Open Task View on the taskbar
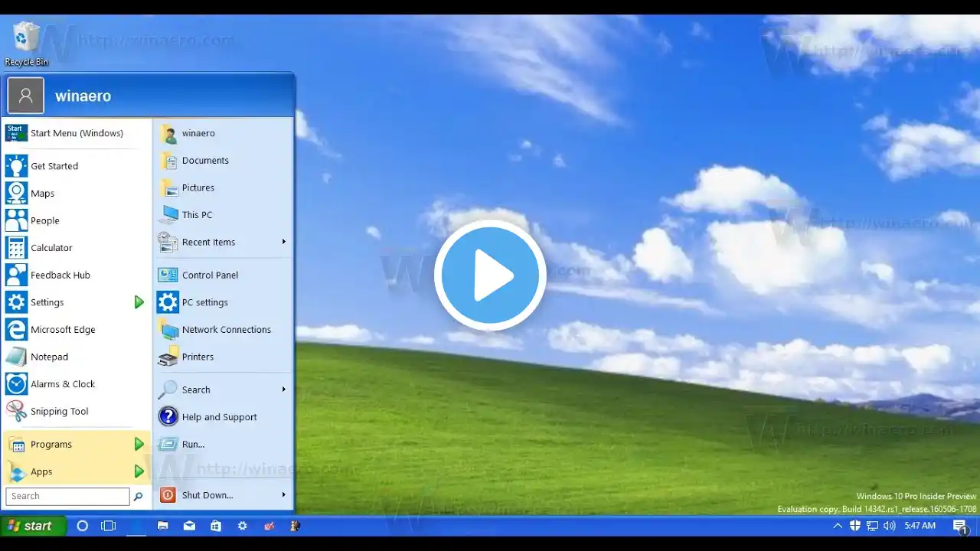The width and height of the screenshot is (980, 551). click(x=109, y=526)
